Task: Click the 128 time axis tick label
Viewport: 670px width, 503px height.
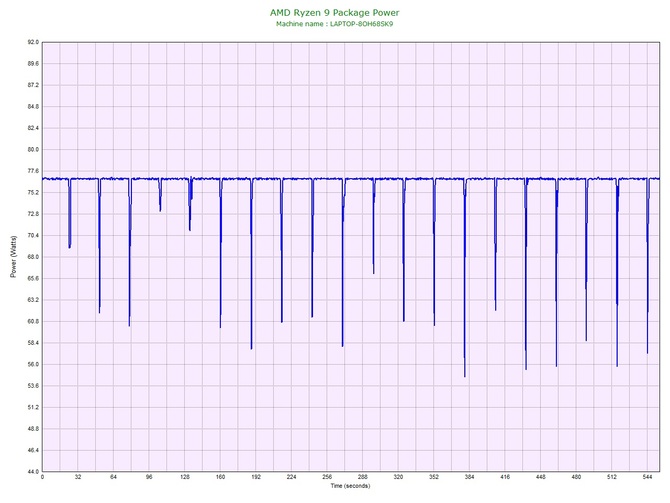Action: 185,477
